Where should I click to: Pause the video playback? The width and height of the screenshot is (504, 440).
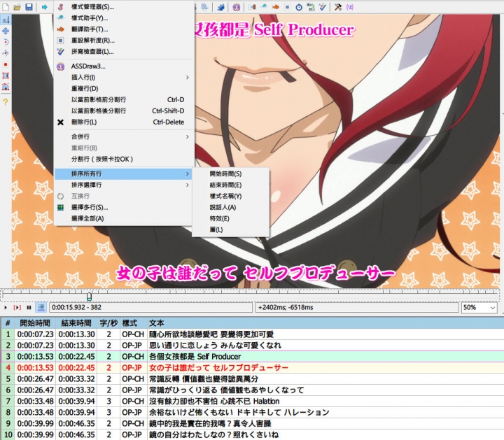tap(29, 308)
